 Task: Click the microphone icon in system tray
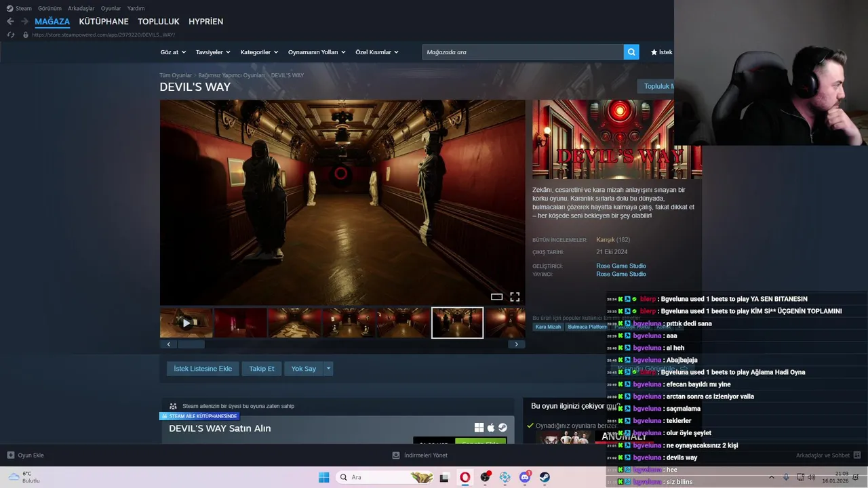tap(786, 477)
